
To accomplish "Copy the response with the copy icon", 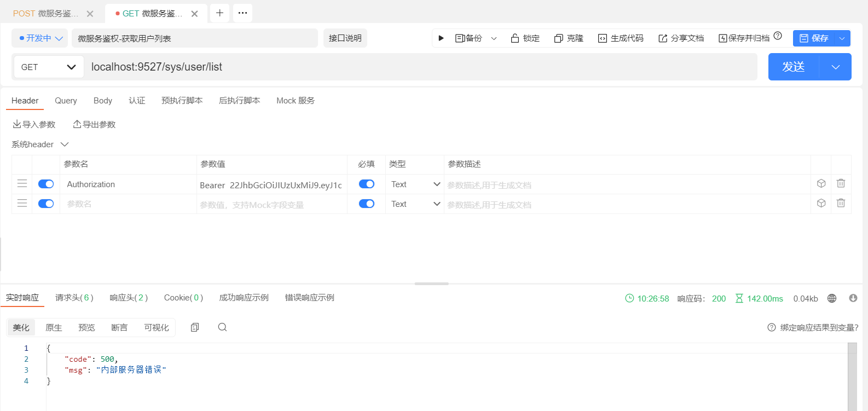I will click(x=195, y=327).
